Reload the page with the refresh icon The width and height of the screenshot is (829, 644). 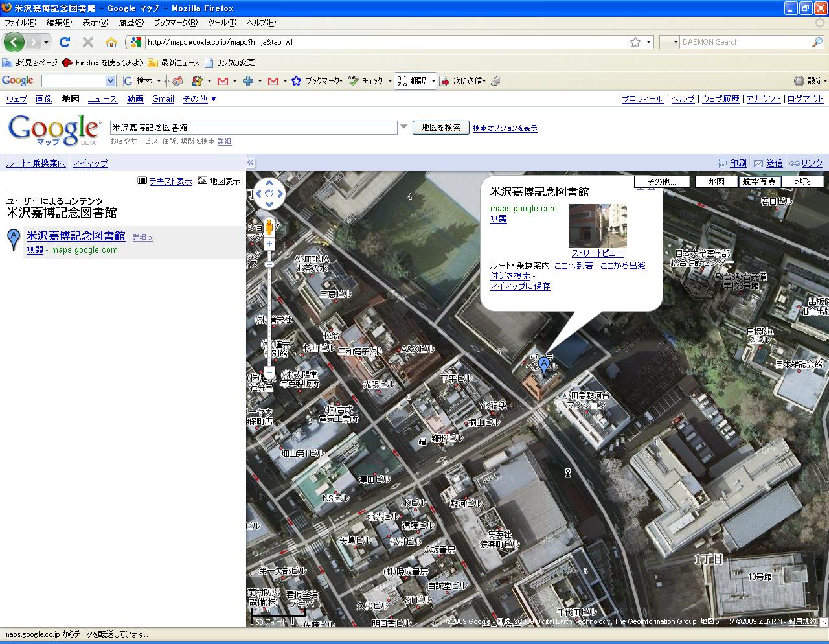64,42
